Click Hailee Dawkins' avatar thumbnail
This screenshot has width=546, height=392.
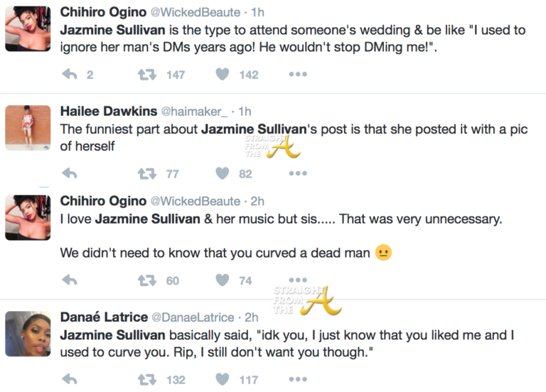coord(28,129)
